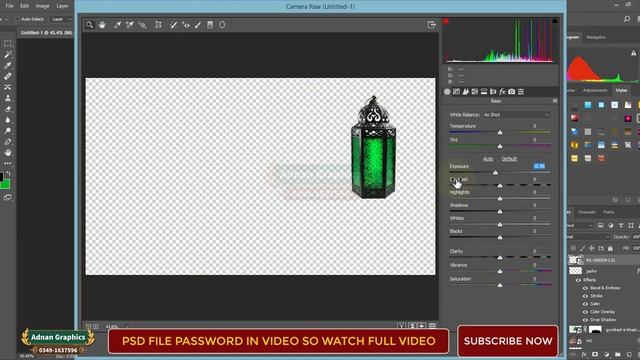Image resolution: width=640 pixels, height=360 pixels.
Task: Select the Radial Filter tool
Action: [x=222, y=25]
